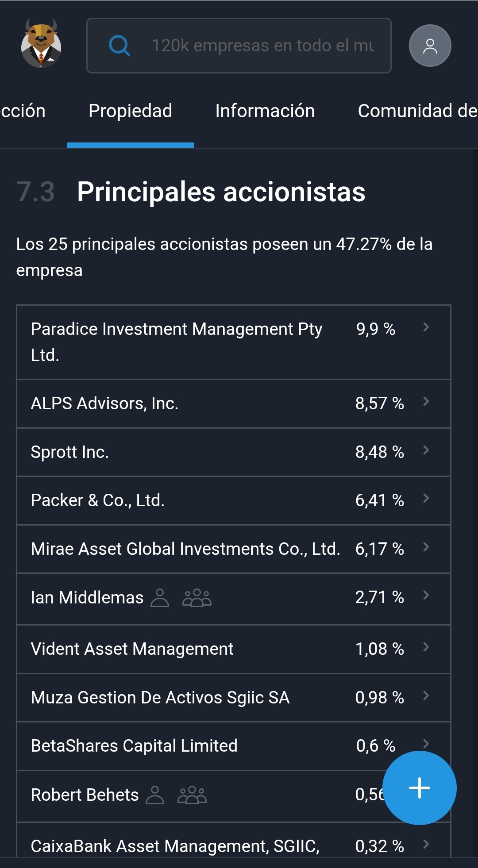Open the user profile icon

click(x=430, y=46)
